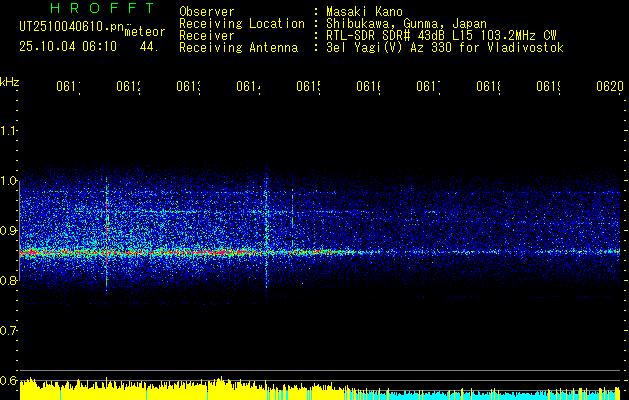Click the value "44." beside the timestamp
629x400 pixels.
[x=149, y=47]
